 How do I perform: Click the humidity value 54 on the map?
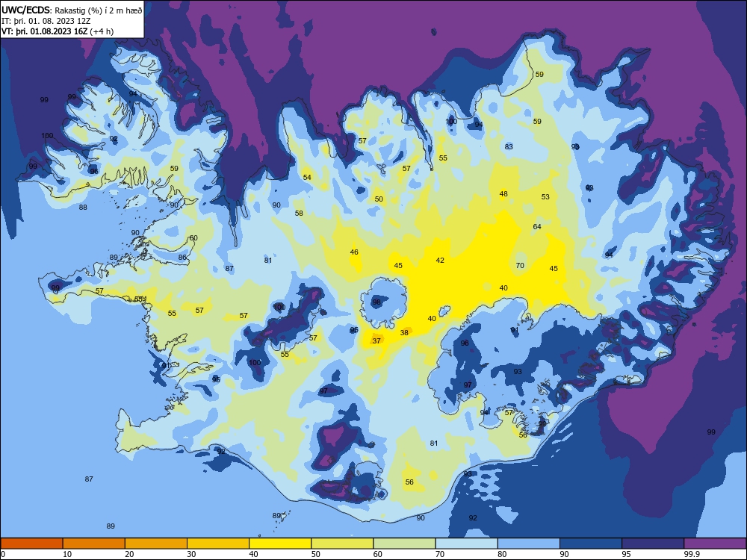pyautogui.click(x=307, y=178)
